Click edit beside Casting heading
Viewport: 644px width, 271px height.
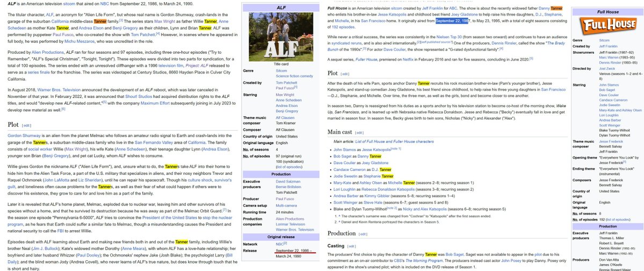[x=351, y=246]
